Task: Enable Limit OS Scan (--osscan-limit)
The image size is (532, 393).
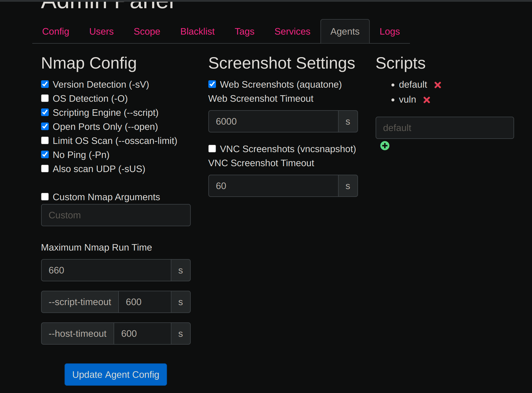Action: [x=45, y=140]
